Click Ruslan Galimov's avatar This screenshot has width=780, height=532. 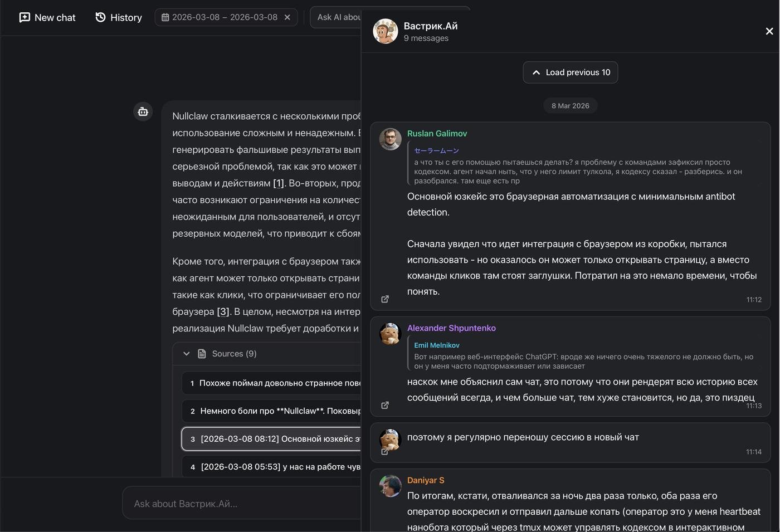[390, 139]
